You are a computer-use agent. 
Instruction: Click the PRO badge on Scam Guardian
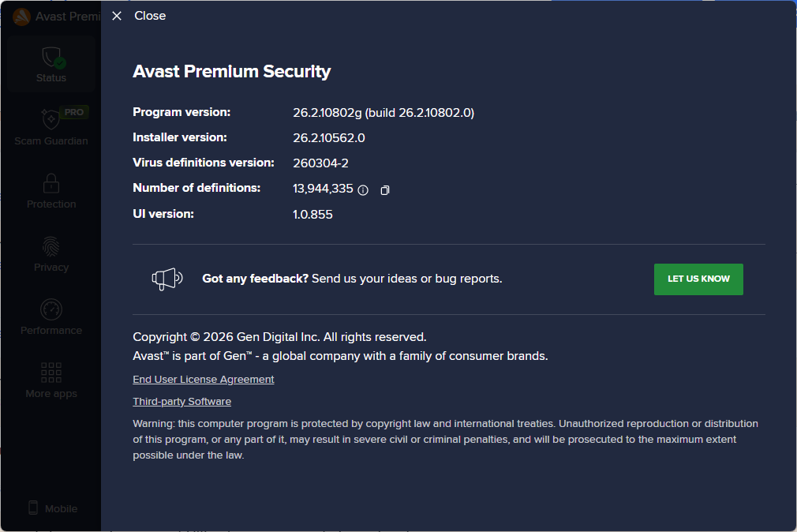click(74, 112)
